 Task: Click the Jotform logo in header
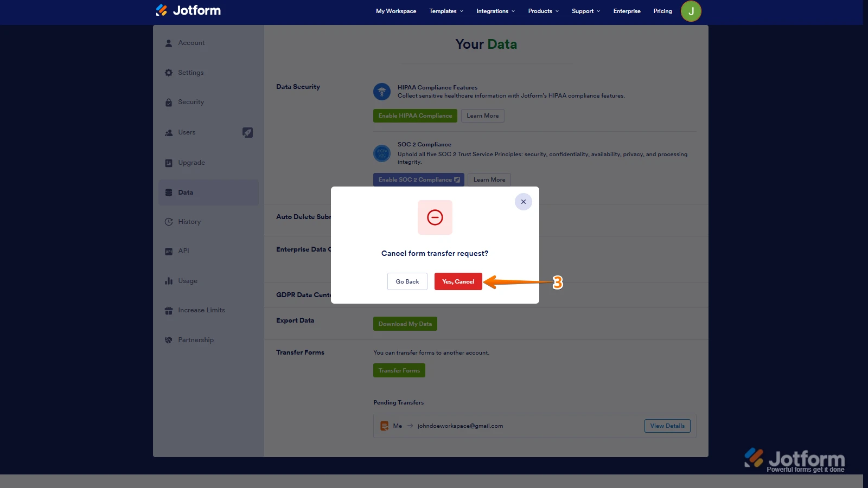pyautogui.click(x=188, y=10)
